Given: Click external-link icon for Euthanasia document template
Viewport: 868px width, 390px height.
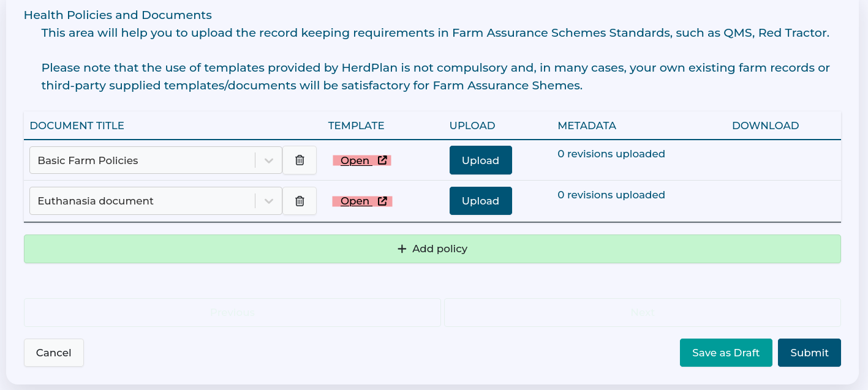Looking at the screenshot, I should pos(382,201).
